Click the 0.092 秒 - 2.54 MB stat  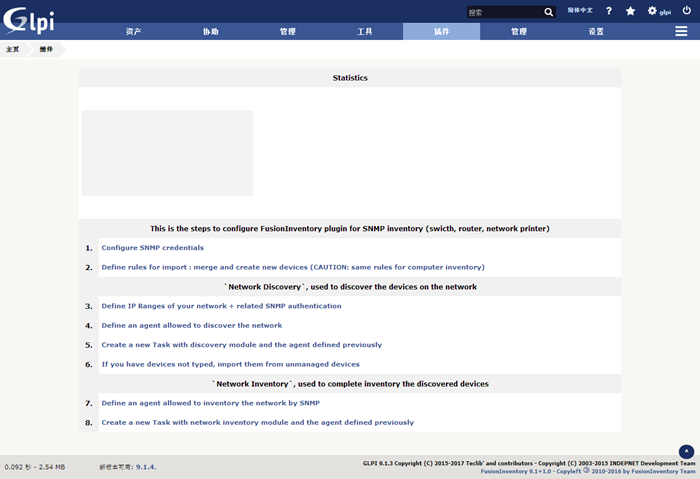(35, 467)
